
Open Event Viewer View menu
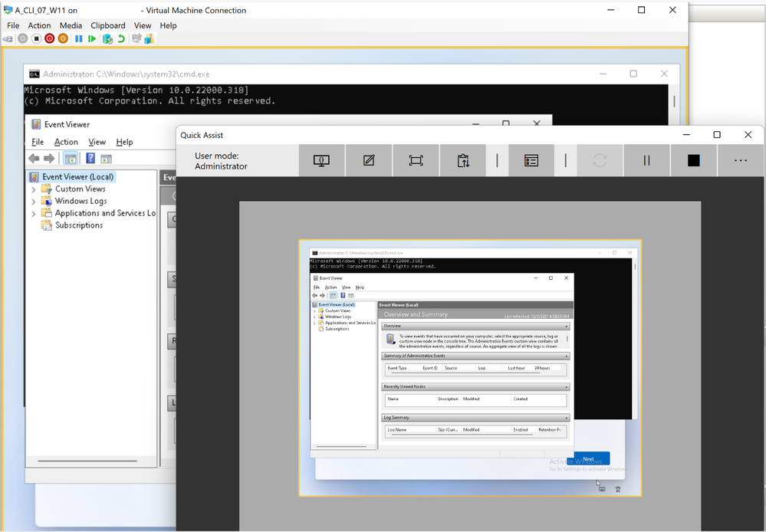(97, 142)
